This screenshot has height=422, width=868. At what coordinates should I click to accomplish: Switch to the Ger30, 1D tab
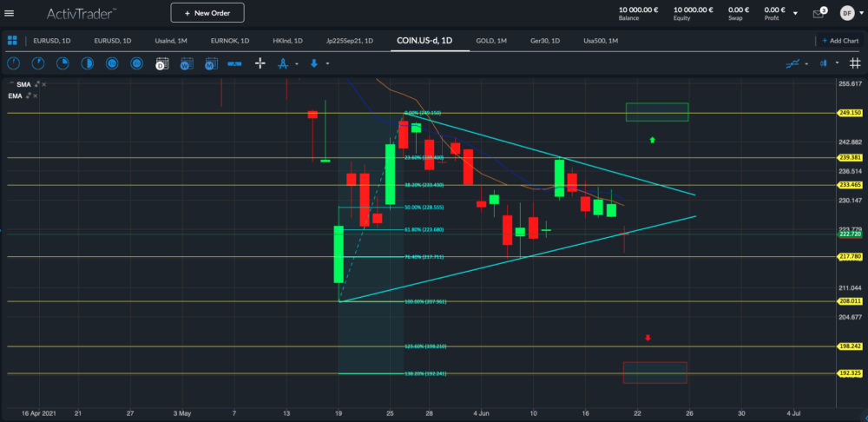(x=545, y=41)
